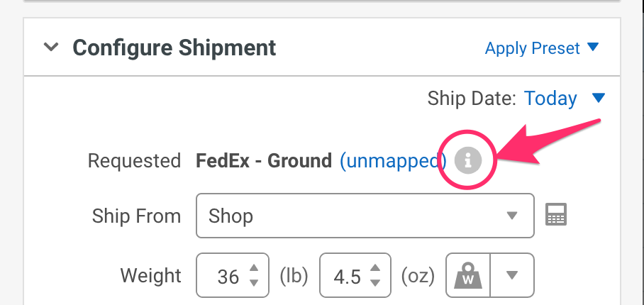Image resolution: width=644 pixels, height=305 pixels.
Task: Increase the ounces weight value
Action: coord(377,268)
